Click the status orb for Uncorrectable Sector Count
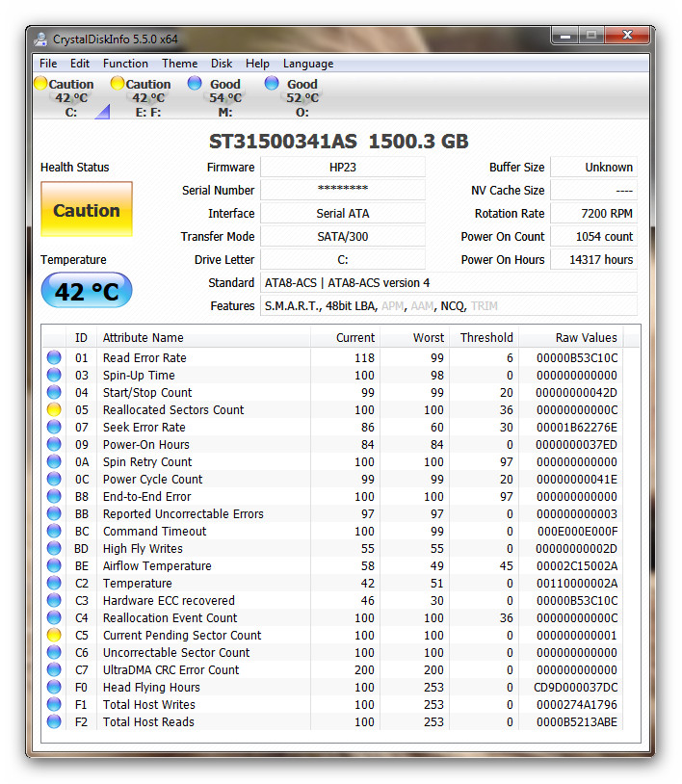 click(x=54, y=652)
